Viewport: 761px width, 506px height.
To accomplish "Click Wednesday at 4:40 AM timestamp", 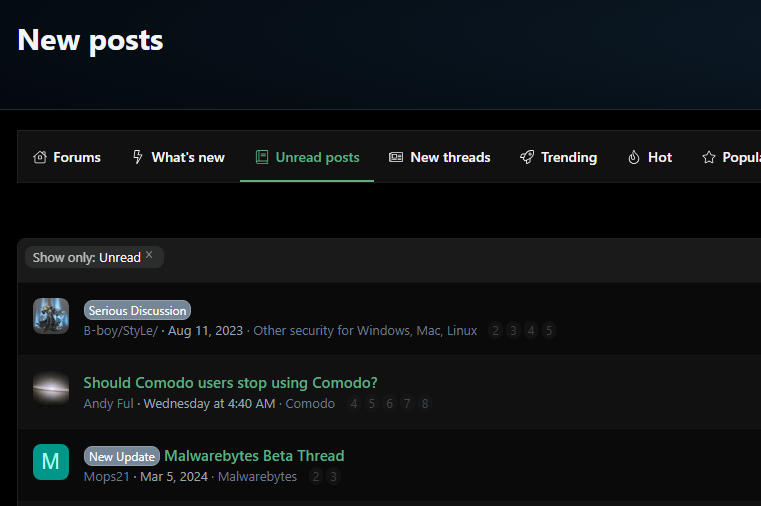I will point(209,404).
